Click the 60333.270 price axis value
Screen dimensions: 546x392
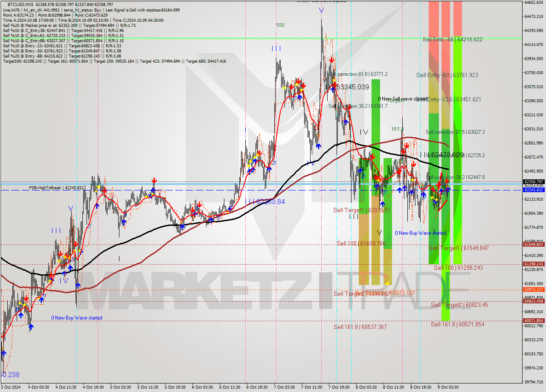[533, 340]
